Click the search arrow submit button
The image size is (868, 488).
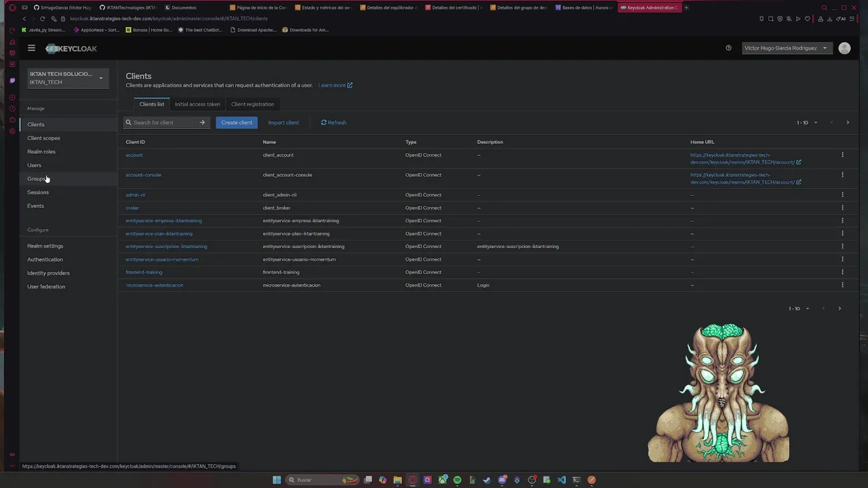click(202, 123)
